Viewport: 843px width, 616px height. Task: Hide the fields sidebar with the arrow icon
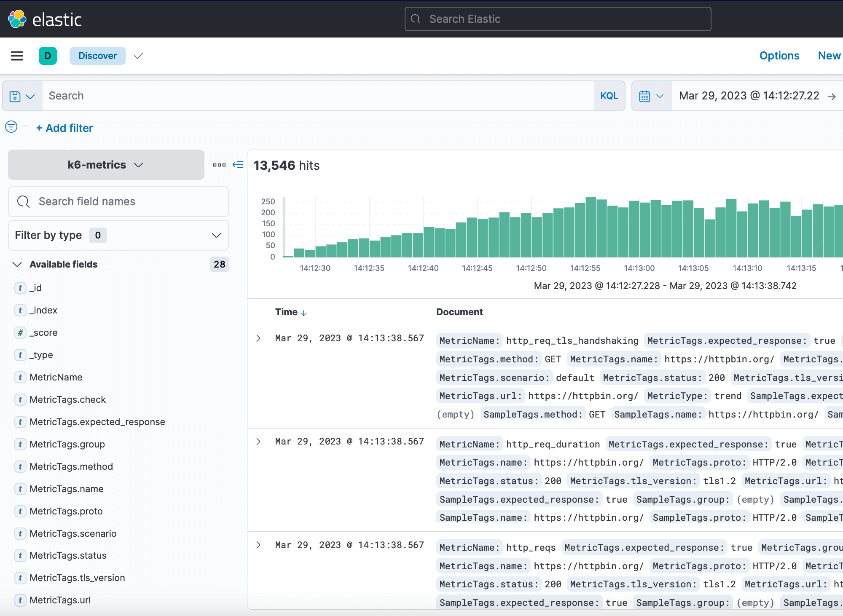(238, 165)
